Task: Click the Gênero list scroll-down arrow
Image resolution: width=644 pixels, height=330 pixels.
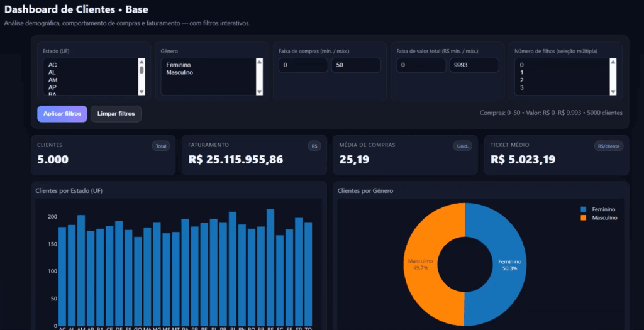Action: [x=259, y=92]
